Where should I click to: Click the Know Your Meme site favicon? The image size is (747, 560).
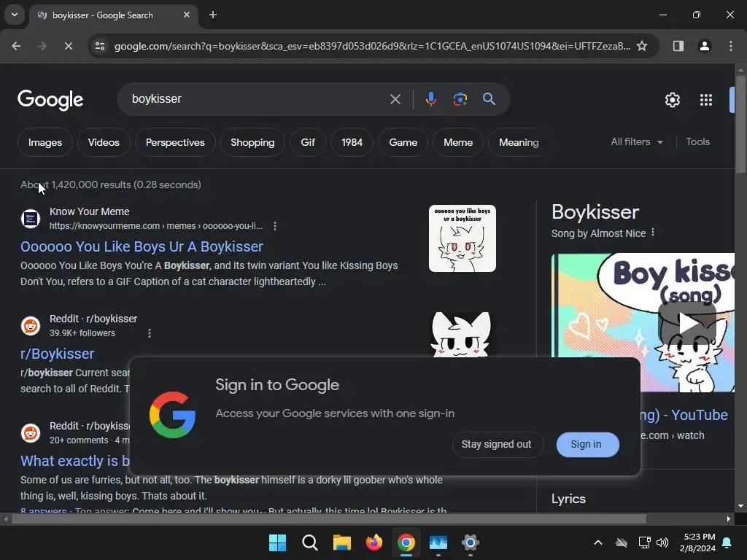pos(31,219)
